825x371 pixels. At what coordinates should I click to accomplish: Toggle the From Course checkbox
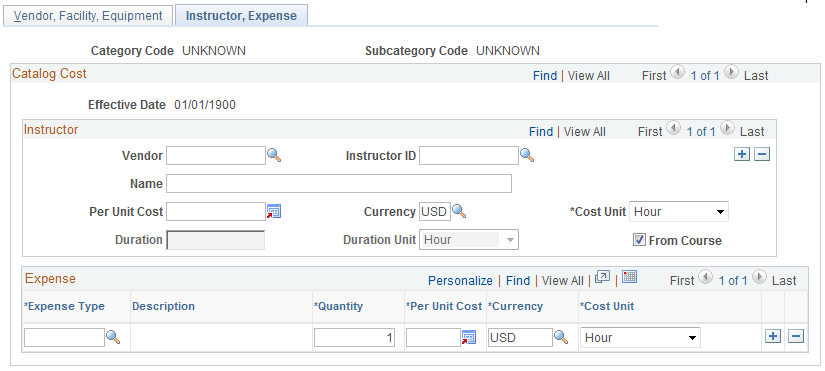click(x=639, y=240)
